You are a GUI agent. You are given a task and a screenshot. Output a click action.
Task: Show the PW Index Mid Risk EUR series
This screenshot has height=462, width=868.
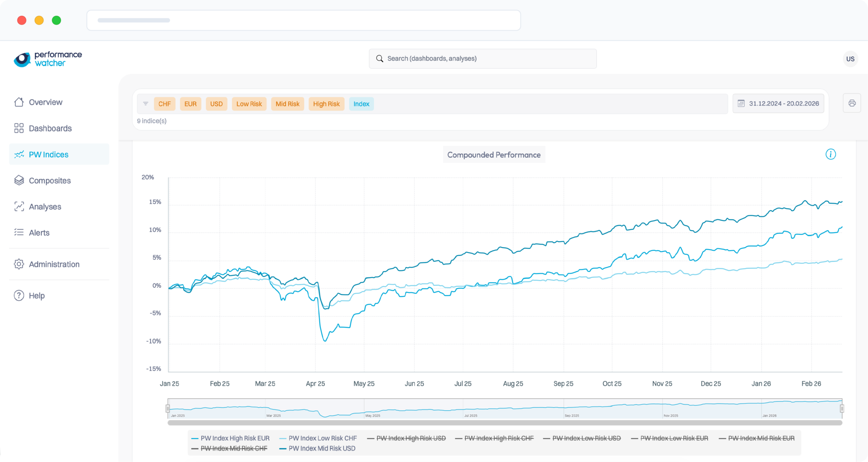pyautogui.click(x=761, y=438)
